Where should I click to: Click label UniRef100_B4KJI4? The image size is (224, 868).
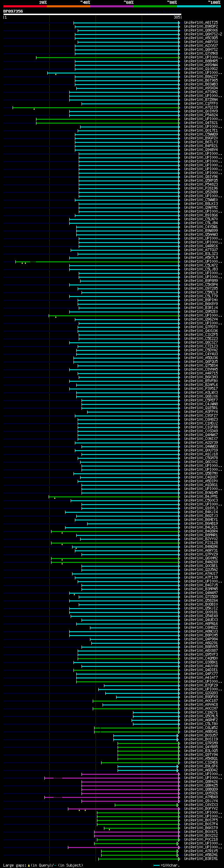coord(201,512)
